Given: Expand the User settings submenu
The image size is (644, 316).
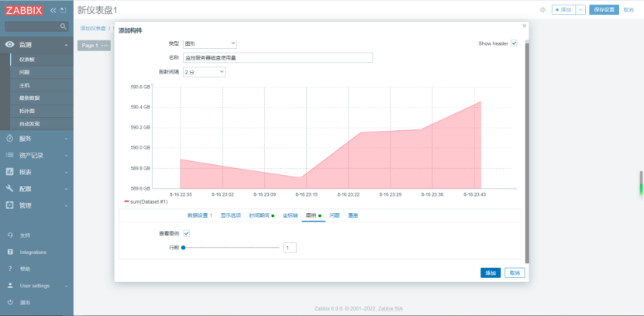Looking at the screenshot, I should tap(66, 286).
